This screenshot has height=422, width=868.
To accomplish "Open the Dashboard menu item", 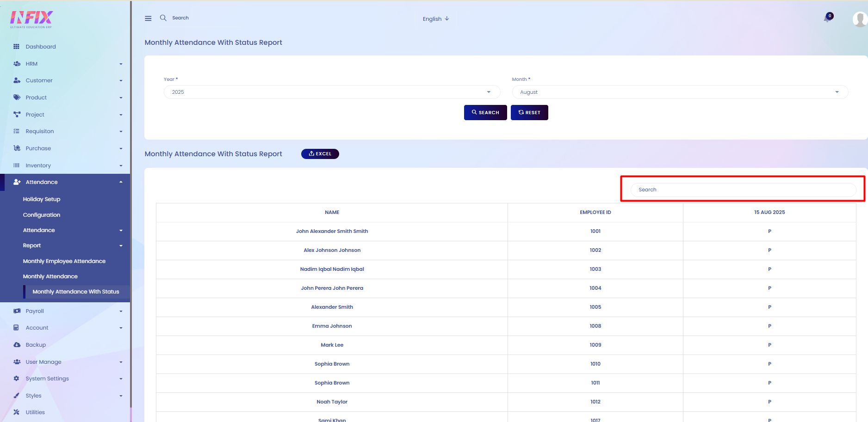I will (x=41, y=47).
